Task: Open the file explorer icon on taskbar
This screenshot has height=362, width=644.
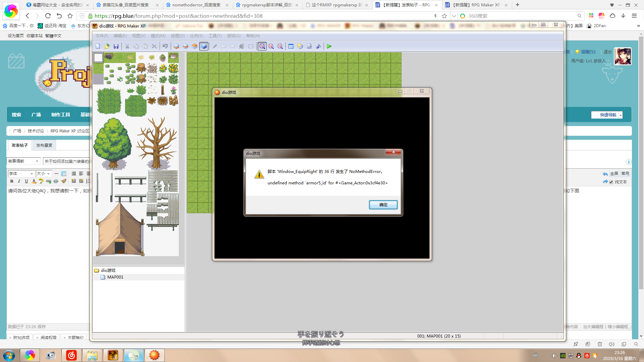Action: pyautogui.click(x=92, y=355)
